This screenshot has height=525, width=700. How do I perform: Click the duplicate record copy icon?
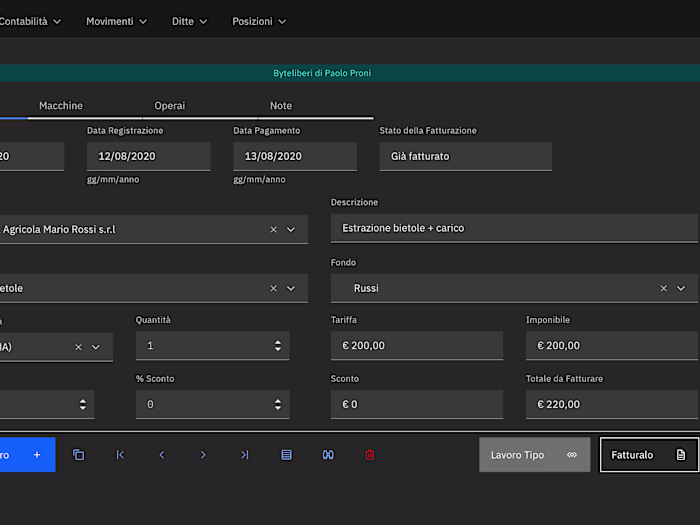tap(79, 455)
